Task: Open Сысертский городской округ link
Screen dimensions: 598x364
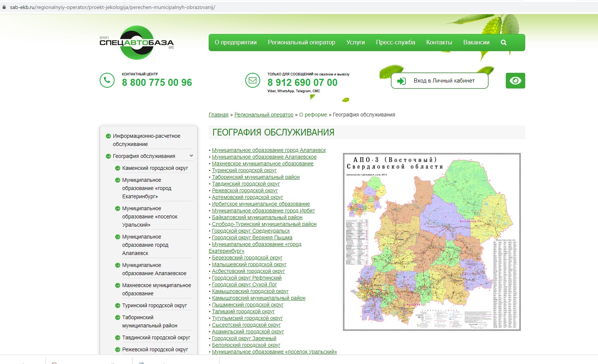Action: (x=246, y=325)
